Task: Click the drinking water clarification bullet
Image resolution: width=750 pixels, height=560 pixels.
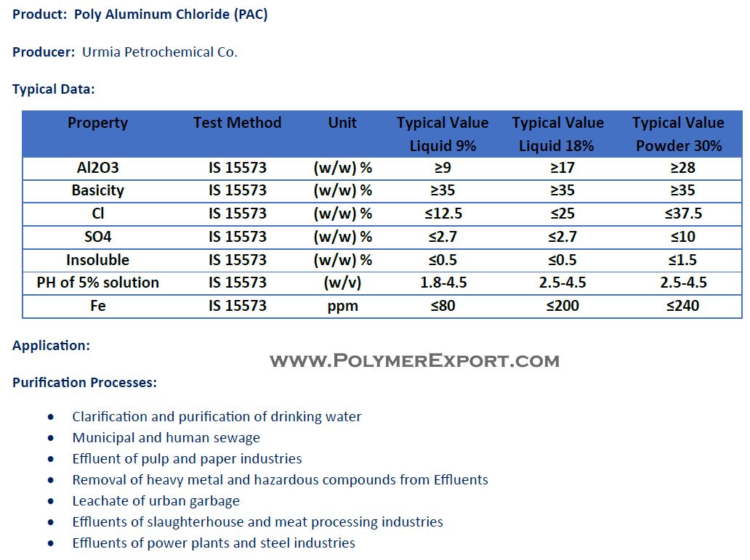Action: [217, 416]
